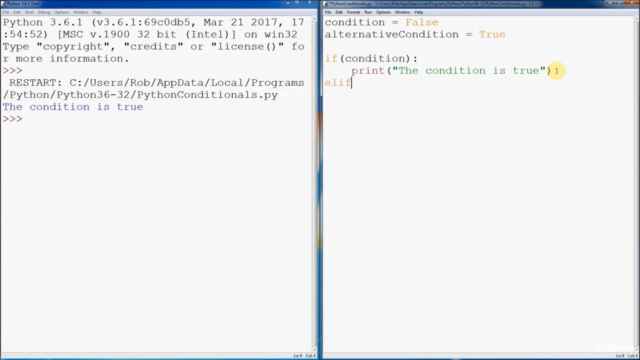This screenshot has height=360, width=640.
Task: Maximize the Python Shell window
Action: tap(298, 3)
